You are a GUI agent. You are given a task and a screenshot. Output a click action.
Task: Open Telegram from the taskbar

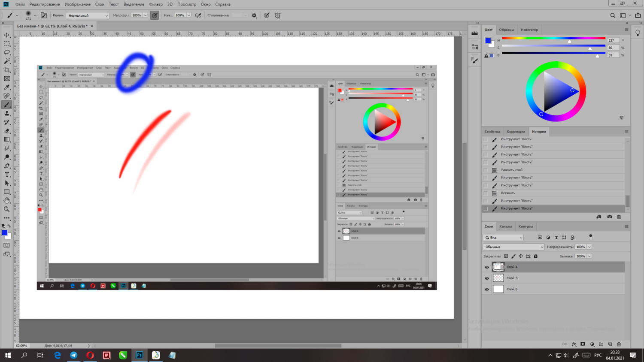click(74, 355)
